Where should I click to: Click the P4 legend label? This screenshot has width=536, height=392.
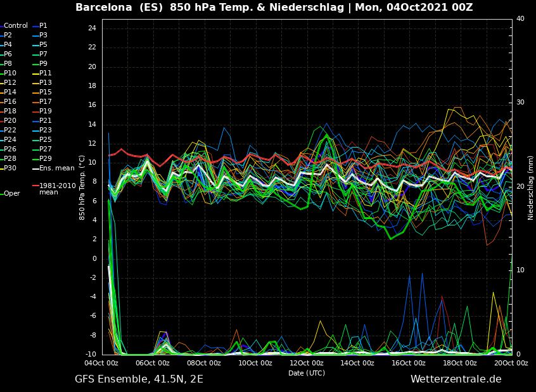pyautogui.click(x=8, y=45)
